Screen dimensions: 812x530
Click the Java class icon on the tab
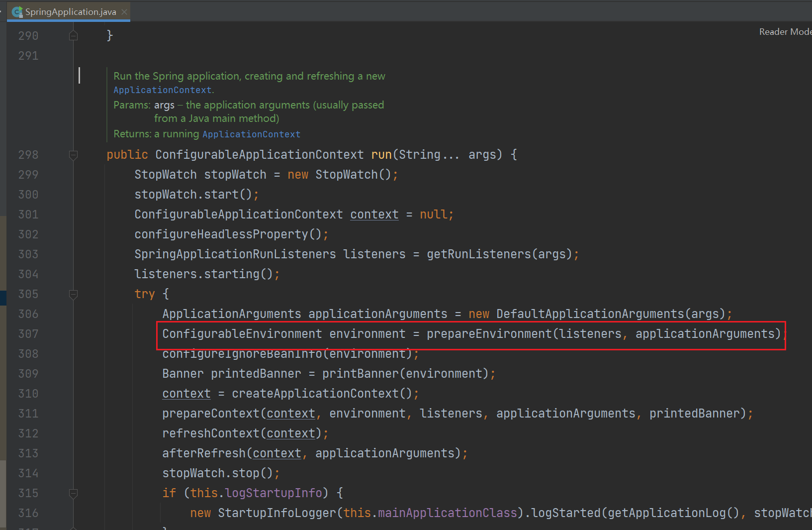pyautogui.click(x=17, y=12)
